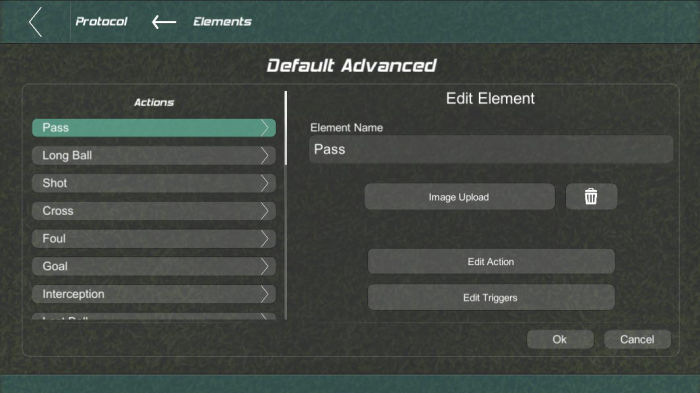Select the Pass action
700x393 pixels.
click(154, 128)
